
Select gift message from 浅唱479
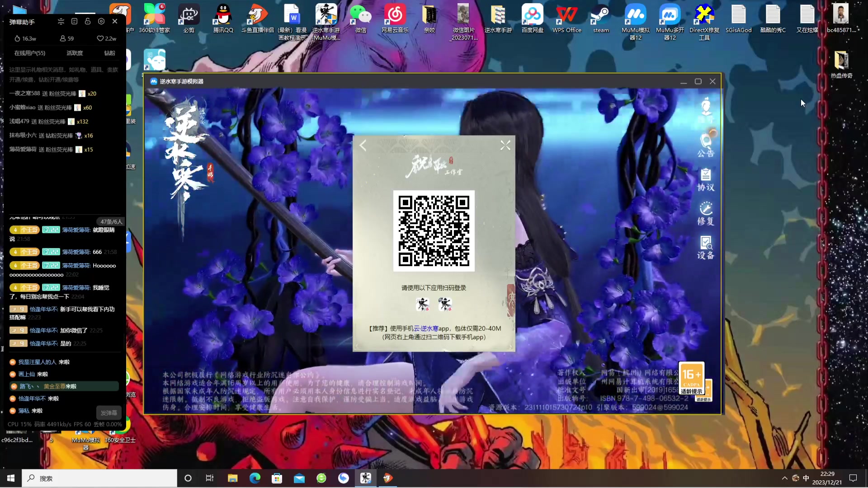(49, 122)
